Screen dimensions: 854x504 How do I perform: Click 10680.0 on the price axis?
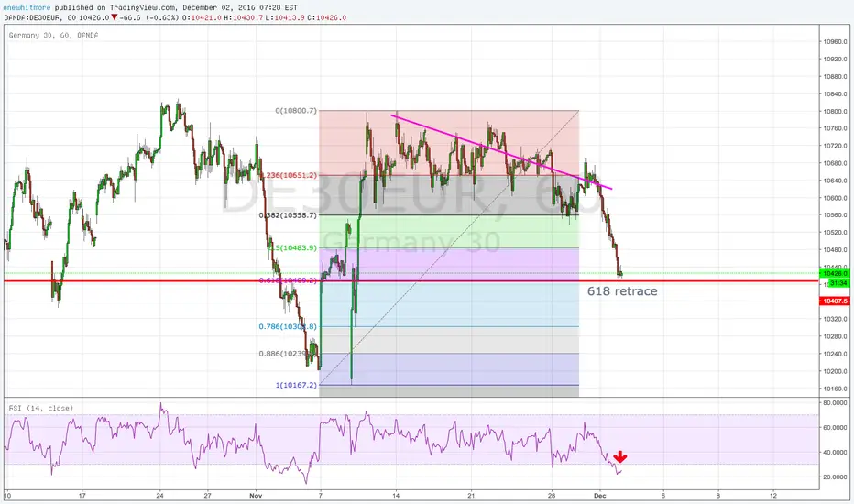835,163
